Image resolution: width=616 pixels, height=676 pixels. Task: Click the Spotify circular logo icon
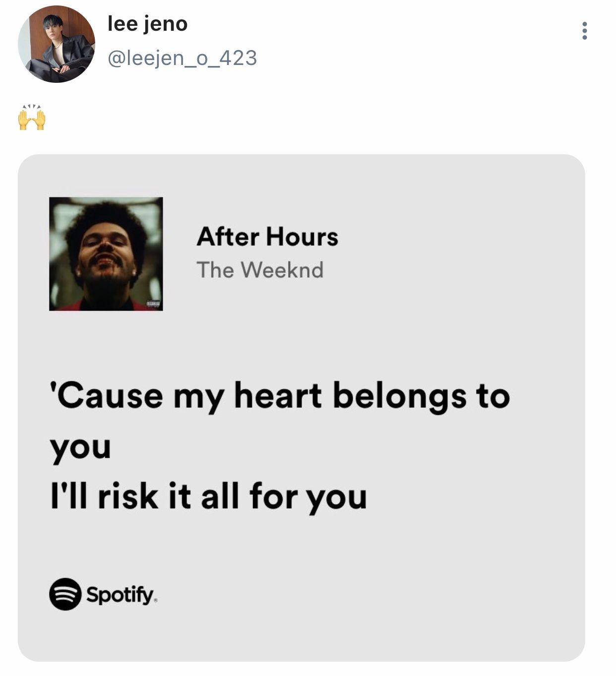(65, 594)
